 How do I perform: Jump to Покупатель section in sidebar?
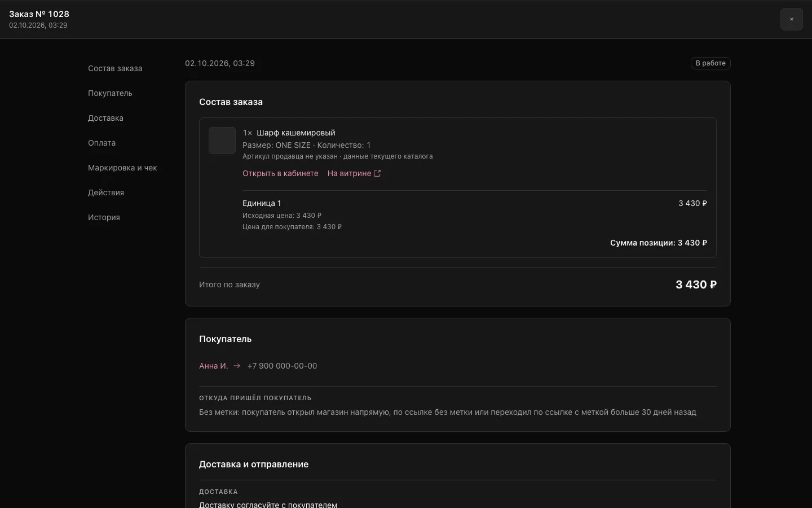click(110, 93)
